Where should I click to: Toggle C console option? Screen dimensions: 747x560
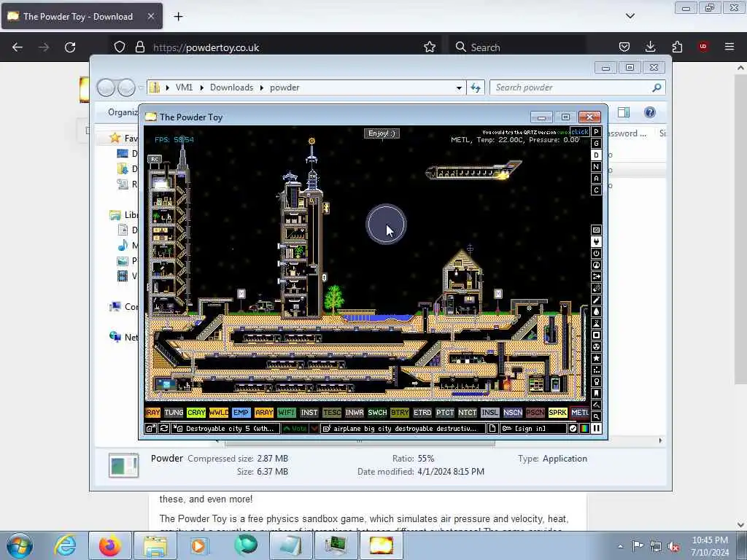(596, 190)
